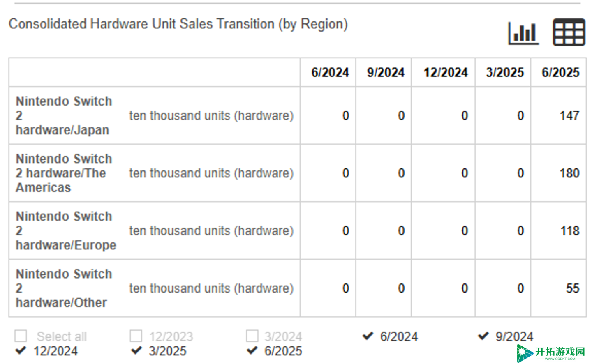Switch to table view icon
This screenshot has width=592, height=364.
[x=569, y=32]
